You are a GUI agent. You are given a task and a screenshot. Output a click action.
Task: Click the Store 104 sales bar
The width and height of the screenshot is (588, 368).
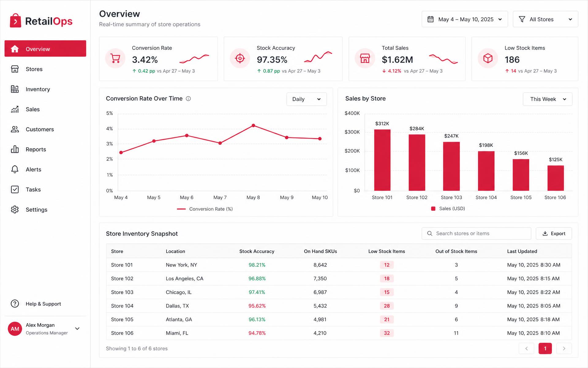point(486,171)
